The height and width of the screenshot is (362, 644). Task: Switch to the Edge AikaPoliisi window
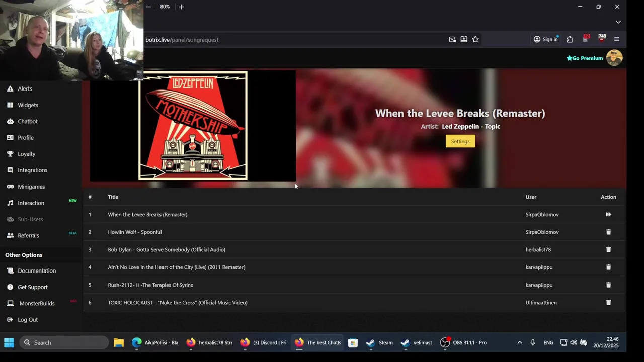click(155, 343)
